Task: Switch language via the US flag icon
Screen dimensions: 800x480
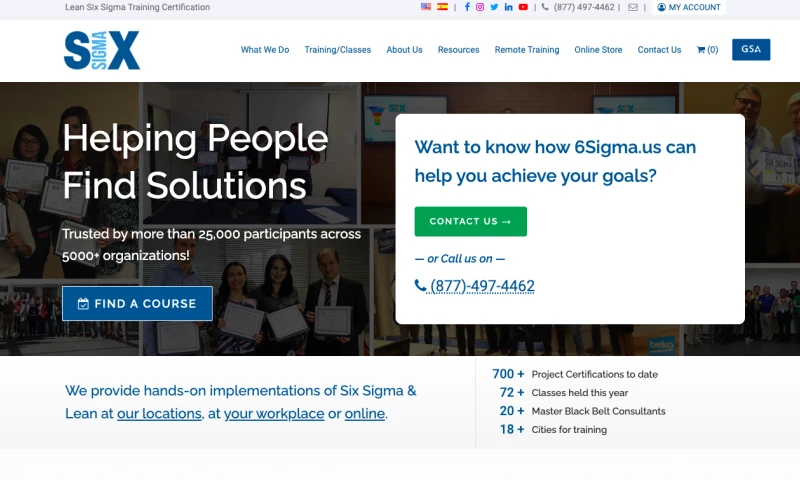Action: coord(426,7)
